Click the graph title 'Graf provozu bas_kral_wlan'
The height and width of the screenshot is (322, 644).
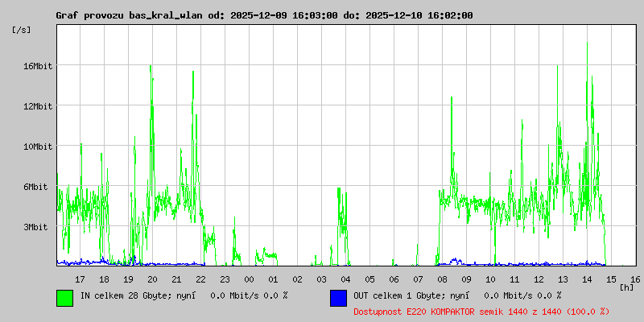coord(129,15)
